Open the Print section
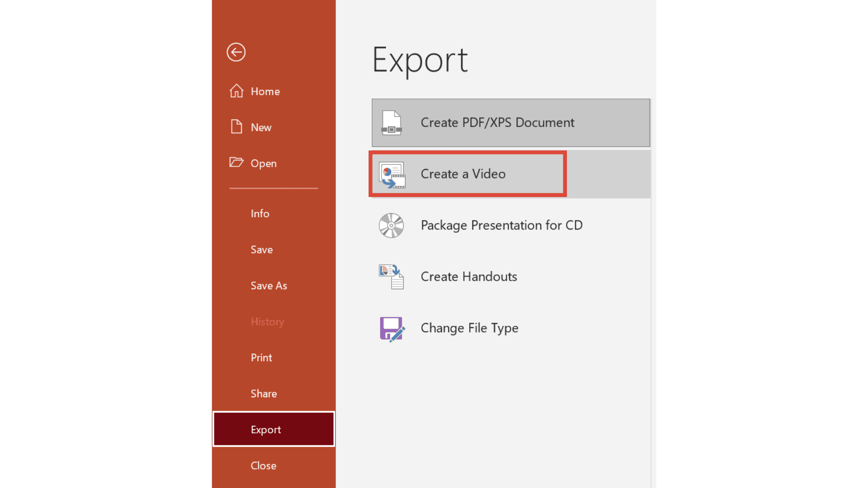This screenshot has height=488, width=868. (x=274, y=357)
